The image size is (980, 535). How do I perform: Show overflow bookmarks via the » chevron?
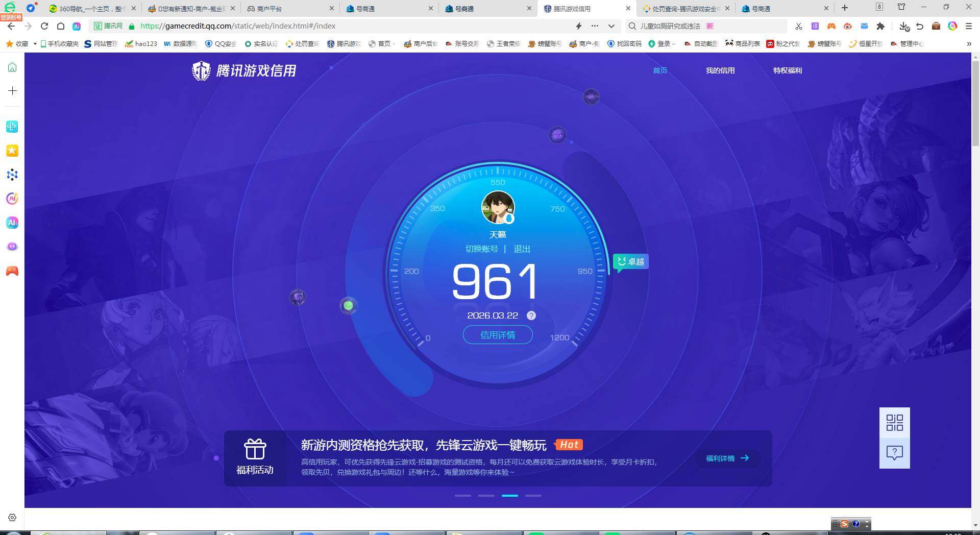[969, 44]
